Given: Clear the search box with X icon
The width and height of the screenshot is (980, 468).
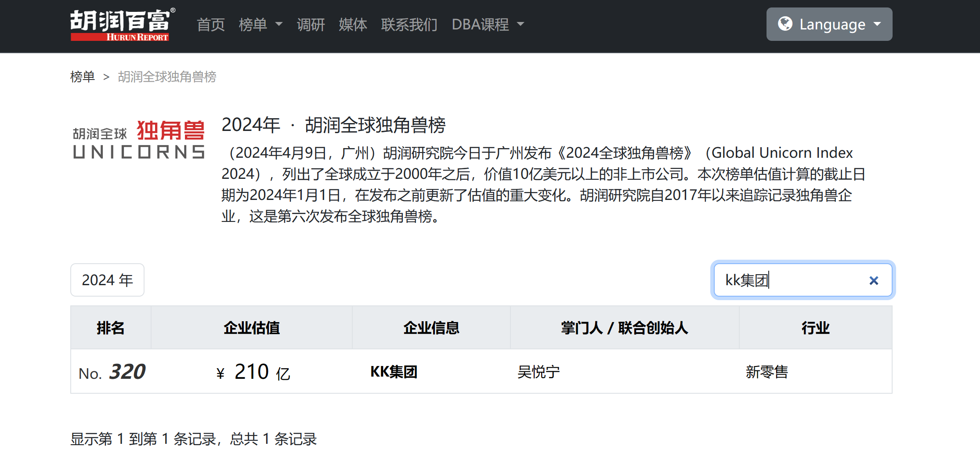Looking at the screenshot, I should click(x=873, y=280).
